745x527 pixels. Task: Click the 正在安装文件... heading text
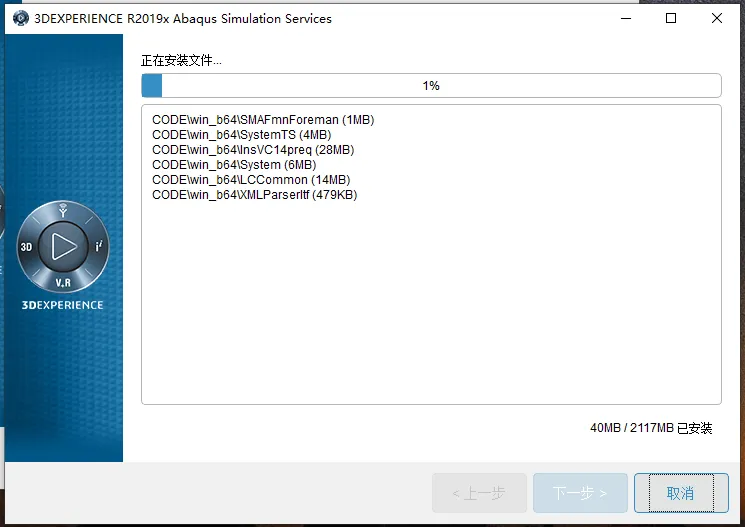pyautogui.click(x=181, y=60)
